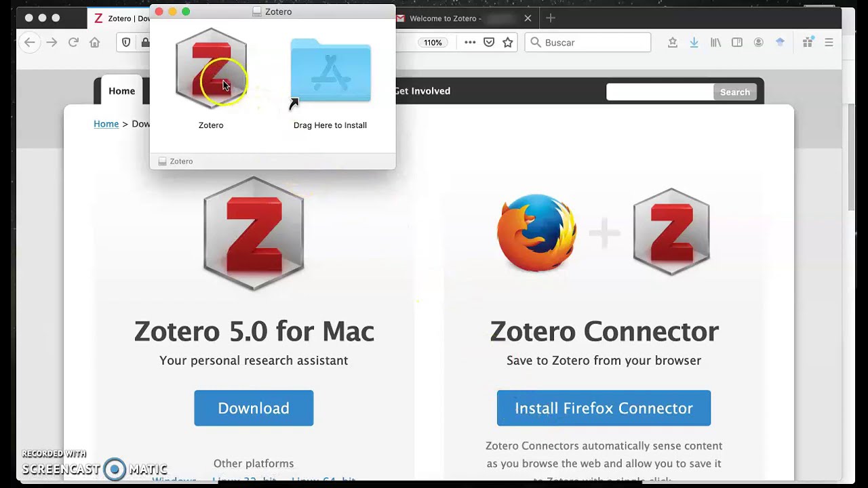This screenshot has height=488, width=868.
Task: Minimize the Zotero installer window
Action: click(172, 12)
